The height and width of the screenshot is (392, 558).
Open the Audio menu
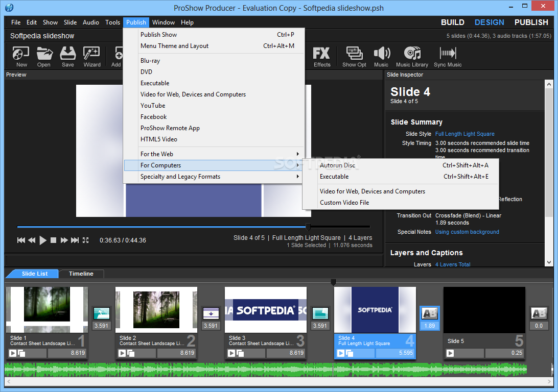pos(91,22)
